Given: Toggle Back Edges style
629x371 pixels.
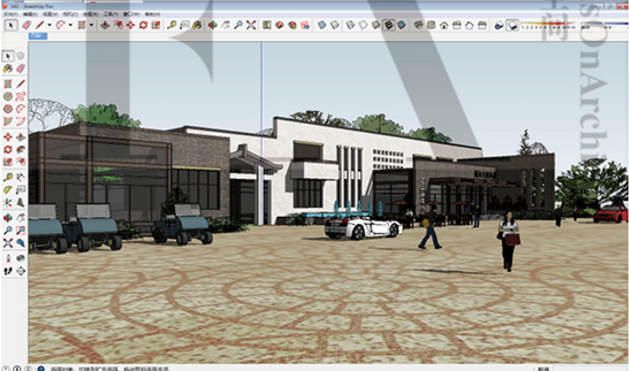Looking at the screenshot, I should tap(335, 25).
